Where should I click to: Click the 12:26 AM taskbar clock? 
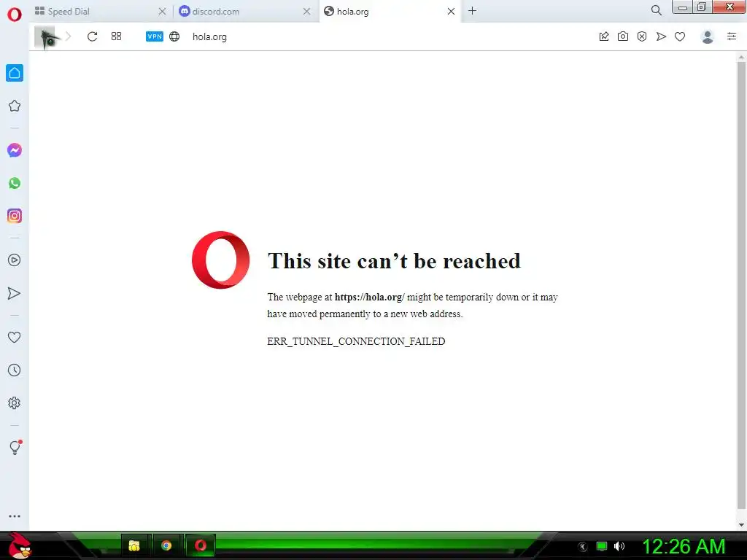[684, 546]
